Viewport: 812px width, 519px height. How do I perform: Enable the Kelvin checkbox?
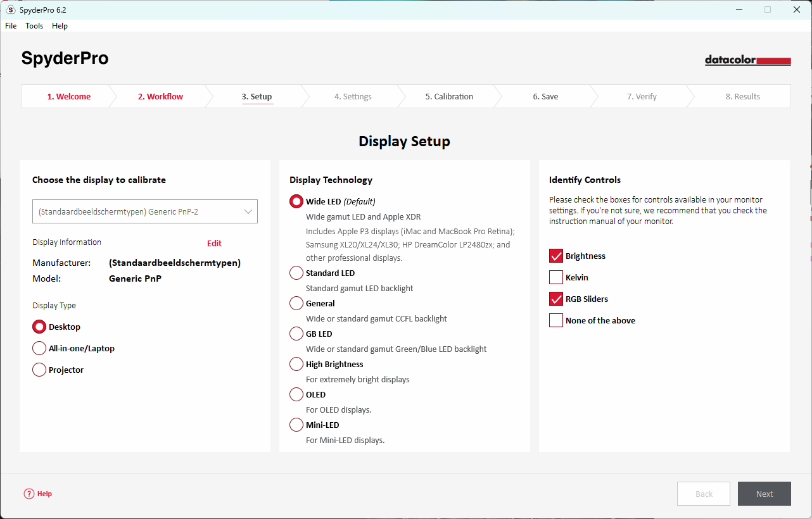tap(556, 277)
